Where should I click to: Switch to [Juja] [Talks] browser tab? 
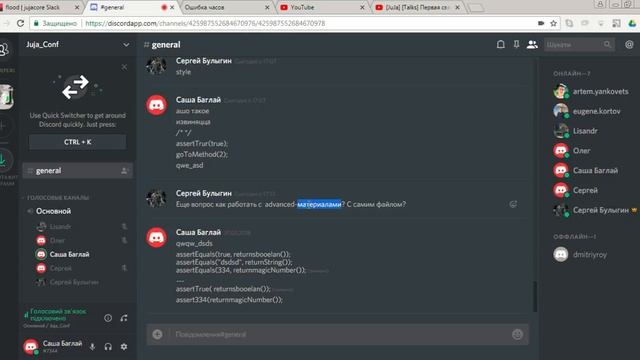coord(416,7)
